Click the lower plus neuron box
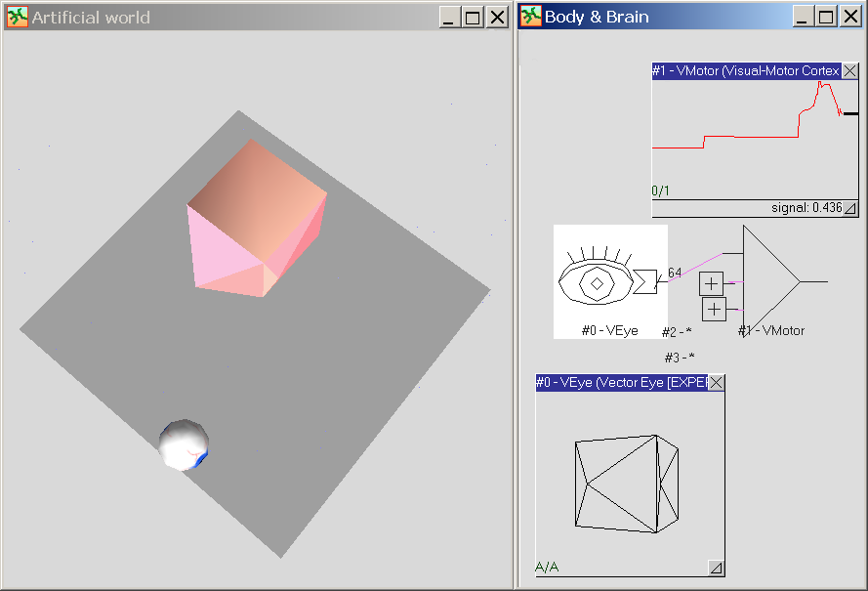 (x=715, y=310)
